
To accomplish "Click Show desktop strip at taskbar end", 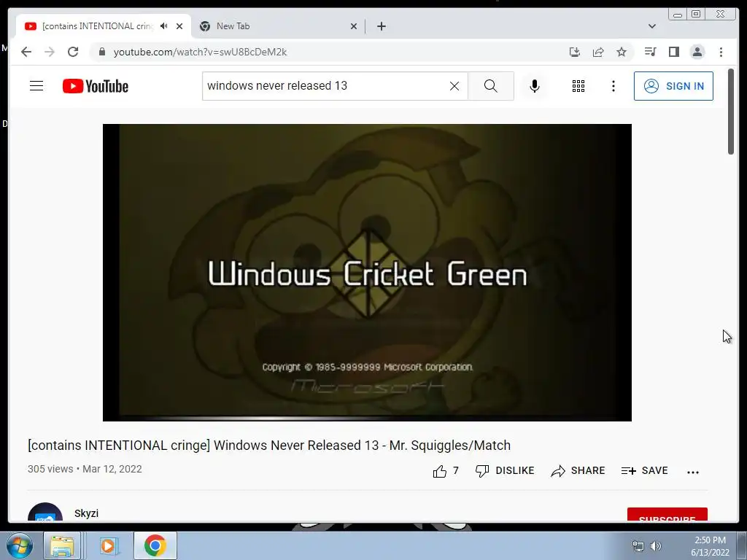I will pos(742,545).
